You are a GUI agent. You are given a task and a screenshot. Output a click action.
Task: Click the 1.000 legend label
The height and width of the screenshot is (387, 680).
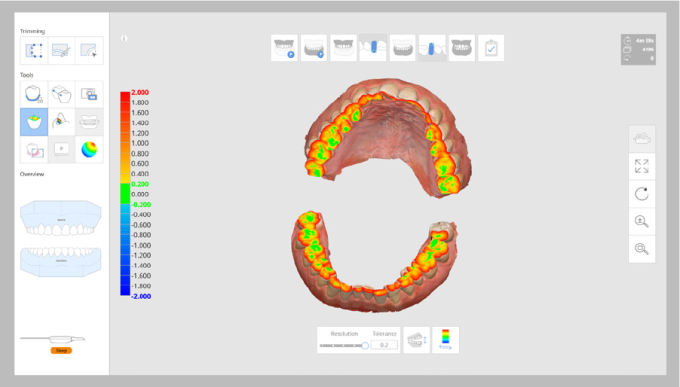tap(140, 143)
